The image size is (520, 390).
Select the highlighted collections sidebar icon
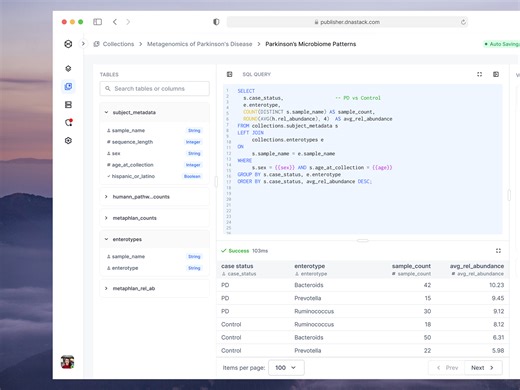tap(68, 87)
